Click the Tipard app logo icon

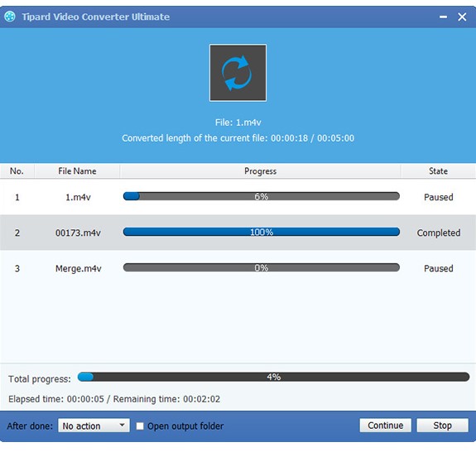(10, 17)
